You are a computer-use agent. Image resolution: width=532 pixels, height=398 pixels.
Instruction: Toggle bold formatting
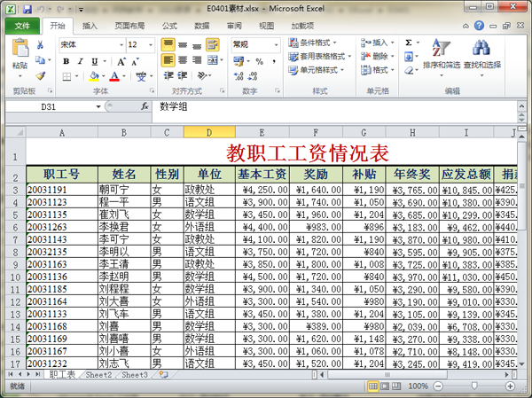click(x=66, y=61)
